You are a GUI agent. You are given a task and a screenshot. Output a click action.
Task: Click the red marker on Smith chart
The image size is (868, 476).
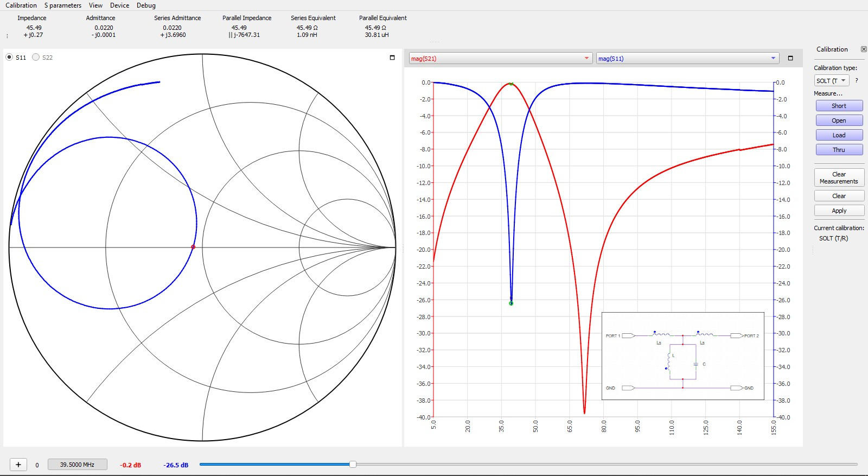coord(193,247)
